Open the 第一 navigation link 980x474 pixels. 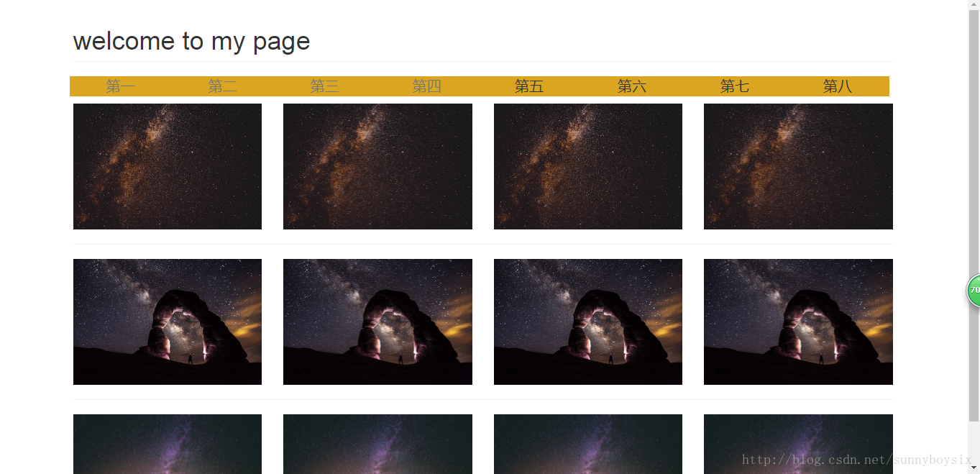121,86
